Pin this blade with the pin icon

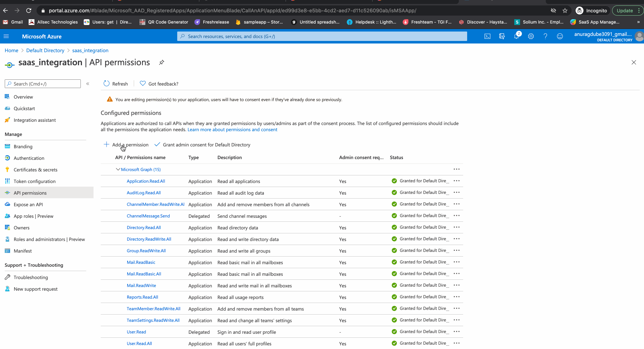(x=162, y=62)
